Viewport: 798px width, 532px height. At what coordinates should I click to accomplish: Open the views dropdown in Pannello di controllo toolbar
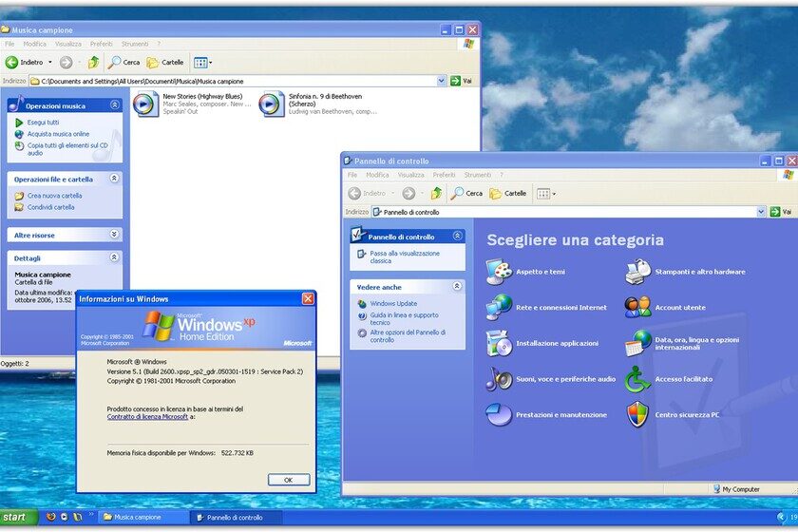(546, 194)
